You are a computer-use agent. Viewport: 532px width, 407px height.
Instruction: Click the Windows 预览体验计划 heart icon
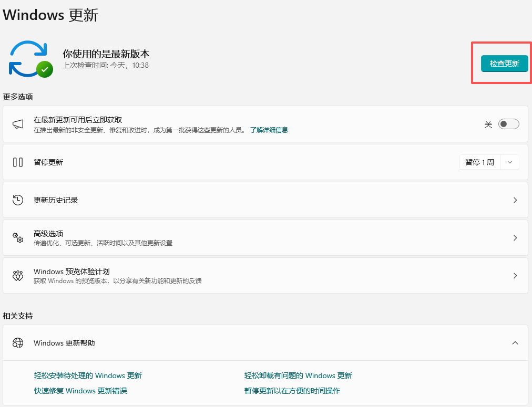coord(18,275)
